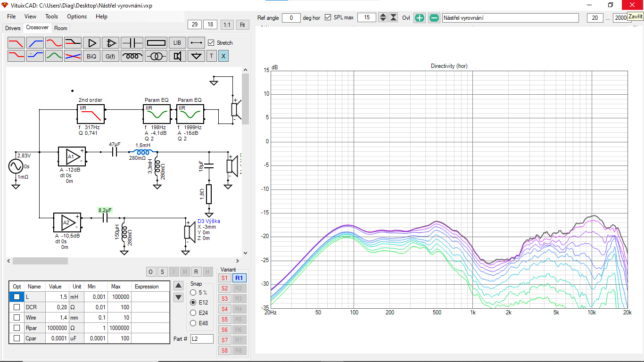Add a loudspeaker driver component
Screen dimensions: 644x362
(177, 56)
